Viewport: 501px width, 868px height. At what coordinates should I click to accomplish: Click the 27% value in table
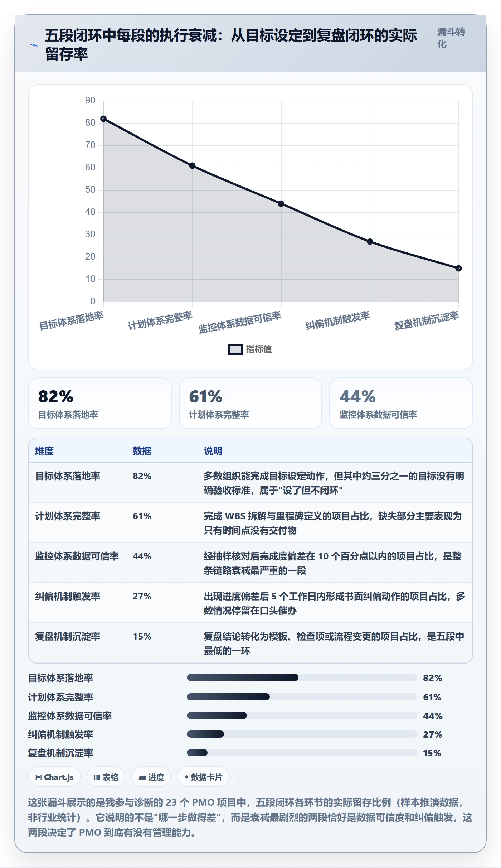(x=142, y=596)
